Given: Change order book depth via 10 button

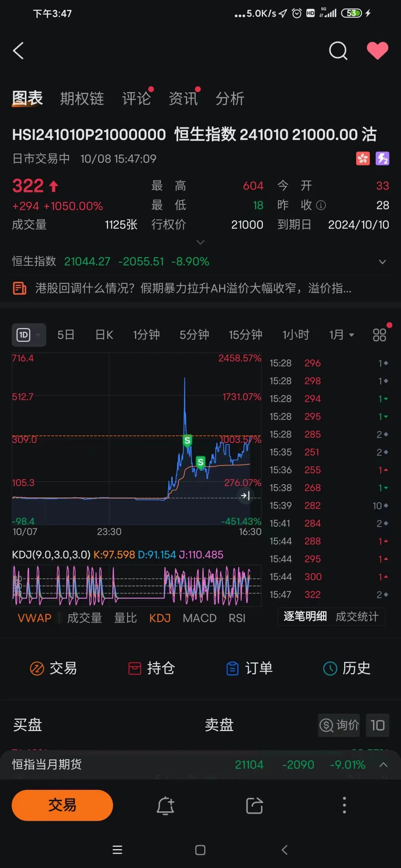Looking at the screenshot, I should [x=377, y=725].
